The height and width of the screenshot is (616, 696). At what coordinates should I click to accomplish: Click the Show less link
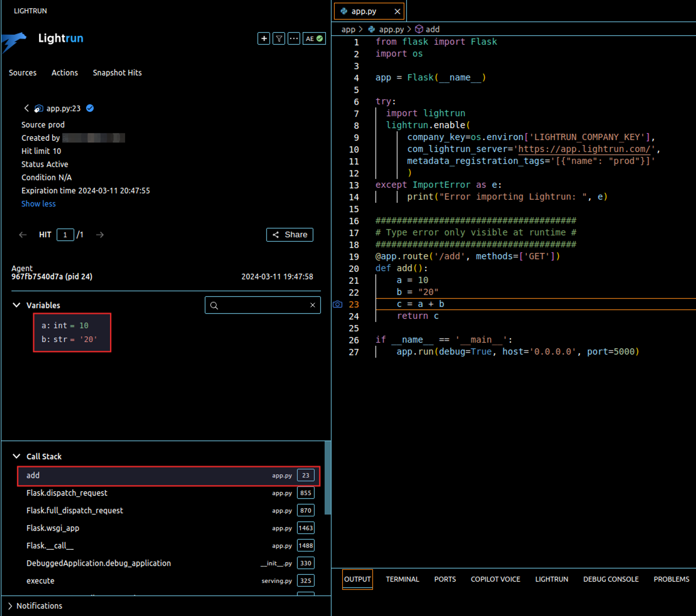(38, 204)
